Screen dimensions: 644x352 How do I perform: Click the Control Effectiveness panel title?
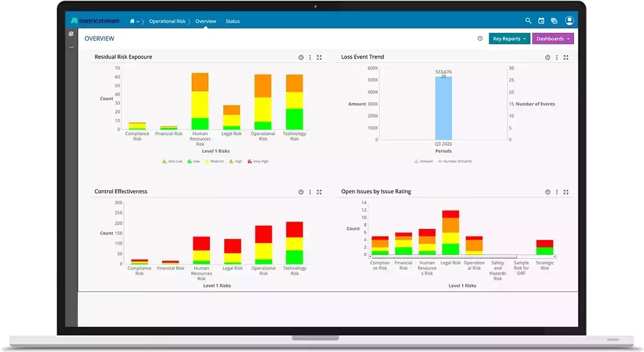[x=121, y=192]
